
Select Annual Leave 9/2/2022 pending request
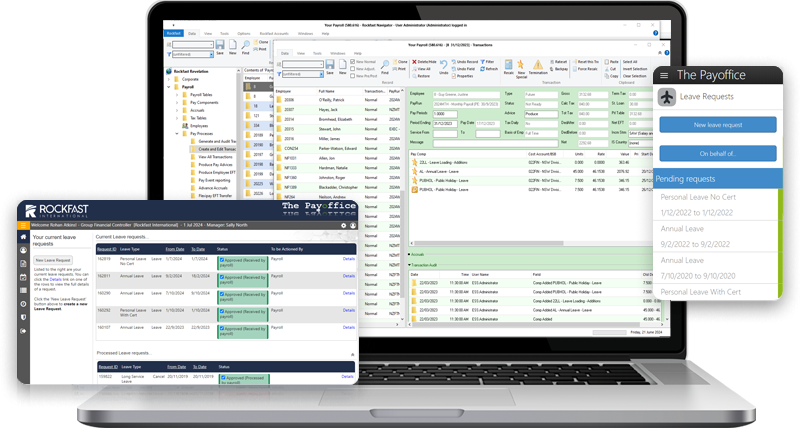click(715, 236)
